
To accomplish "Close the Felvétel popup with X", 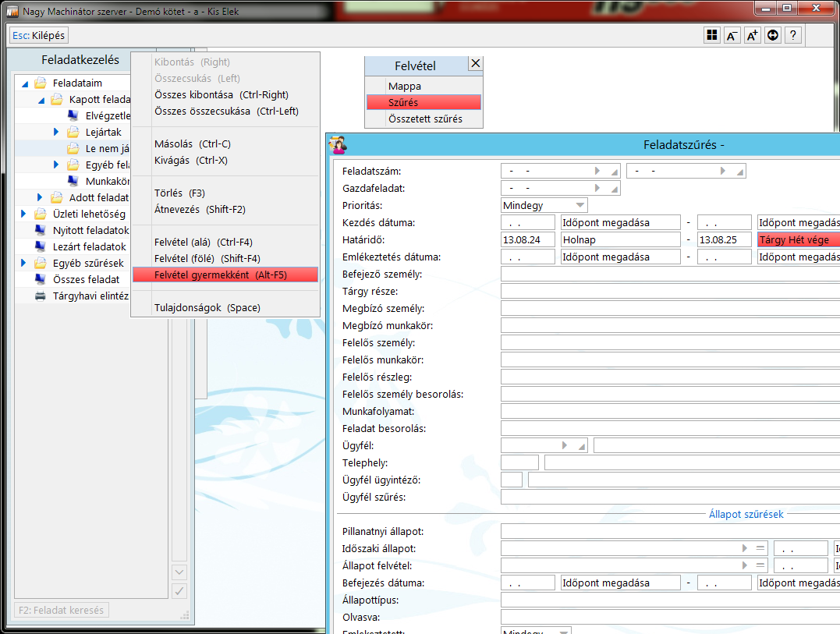I will [475, 64].
